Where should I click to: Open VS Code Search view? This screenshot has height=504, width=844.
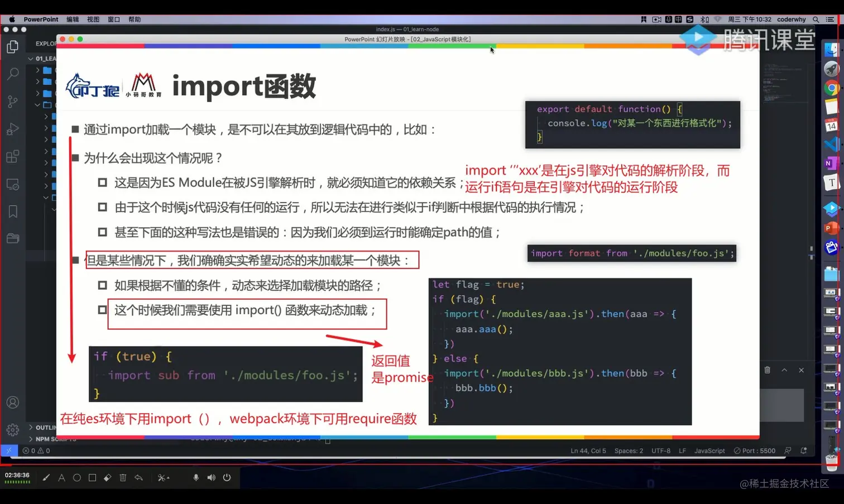(x=12, y=74)
